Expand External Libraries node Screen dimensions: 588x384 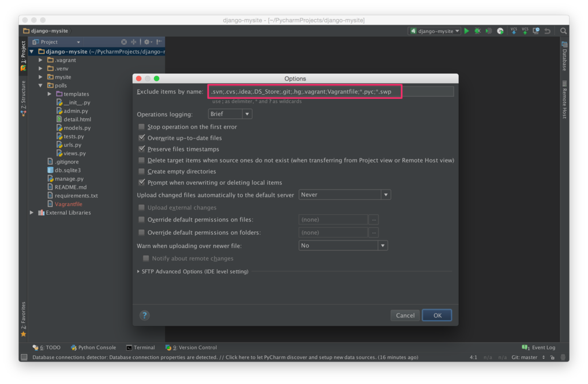click(32, 212)
